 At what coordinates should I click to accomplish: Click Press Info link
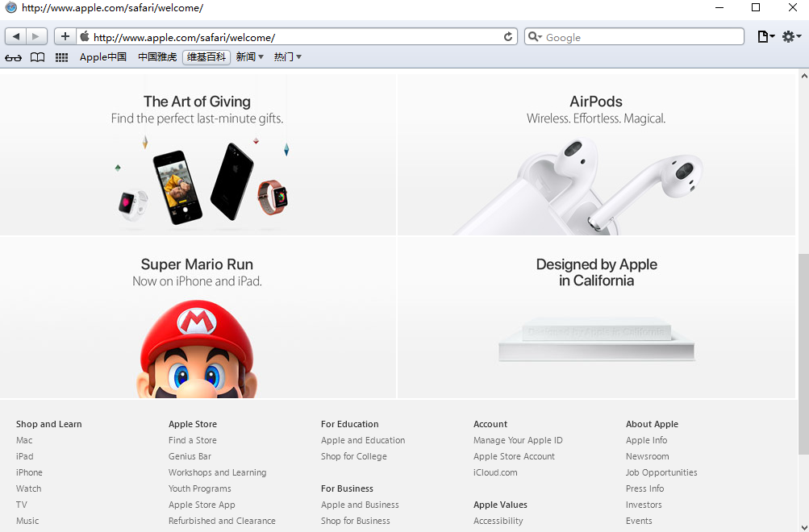(645, 488)
